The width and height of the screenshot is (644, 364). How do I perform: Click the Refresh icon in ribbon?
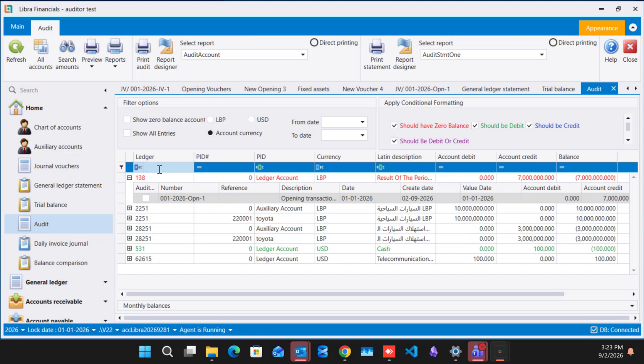click(16, 47)
